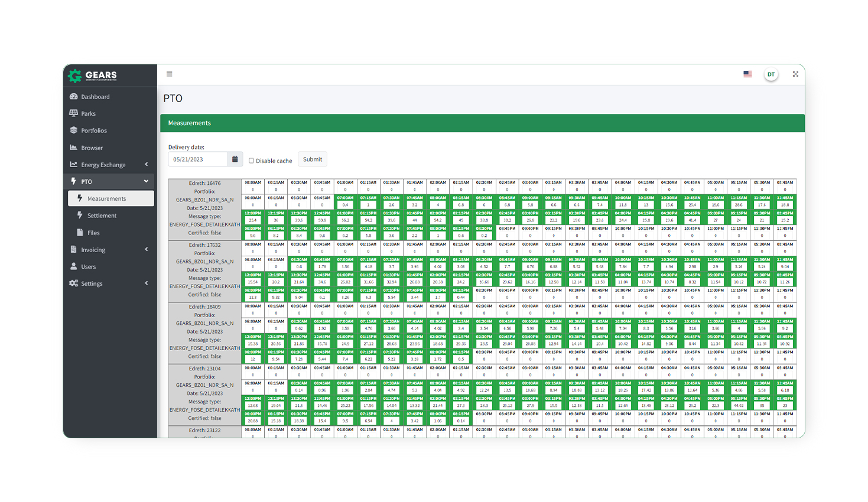868x502 pixels.
Task: Enable the Disable cache checkbox
Action: click(252, 161)
